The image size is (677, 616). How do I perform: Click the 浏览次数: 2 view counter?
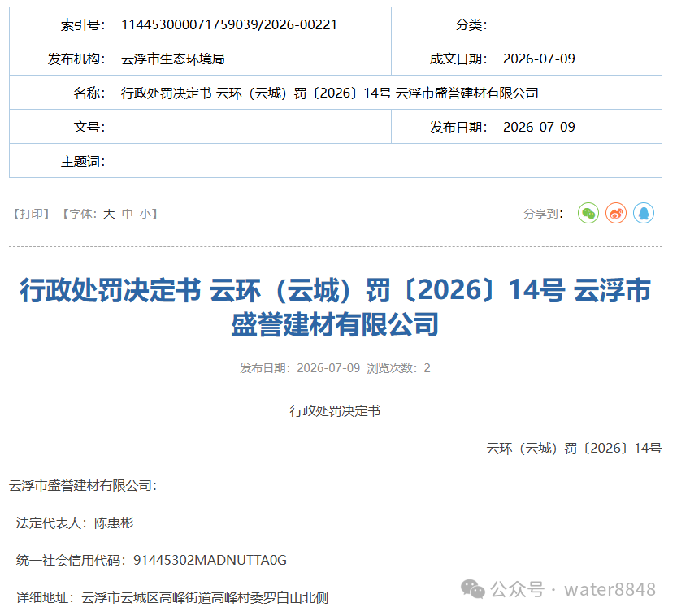pyautogui.click(x=398, y=368)
